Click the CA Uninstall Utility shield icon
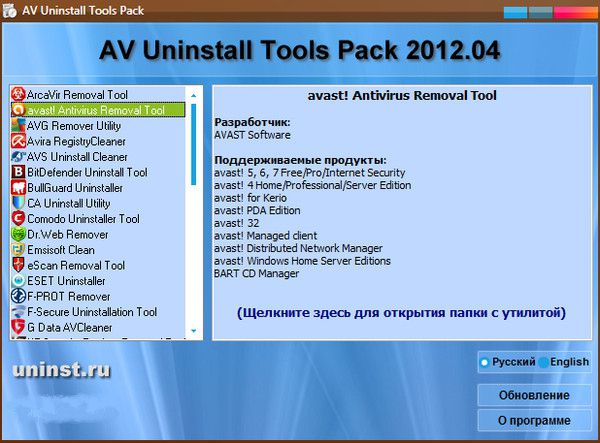Image resolution: width=600 pixels, height=443 pixels. [18, 203]
